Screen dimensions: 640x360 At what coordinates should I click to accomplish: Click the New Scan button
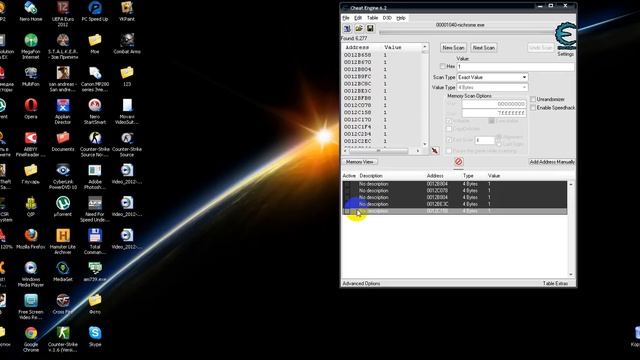pos(453,48)
